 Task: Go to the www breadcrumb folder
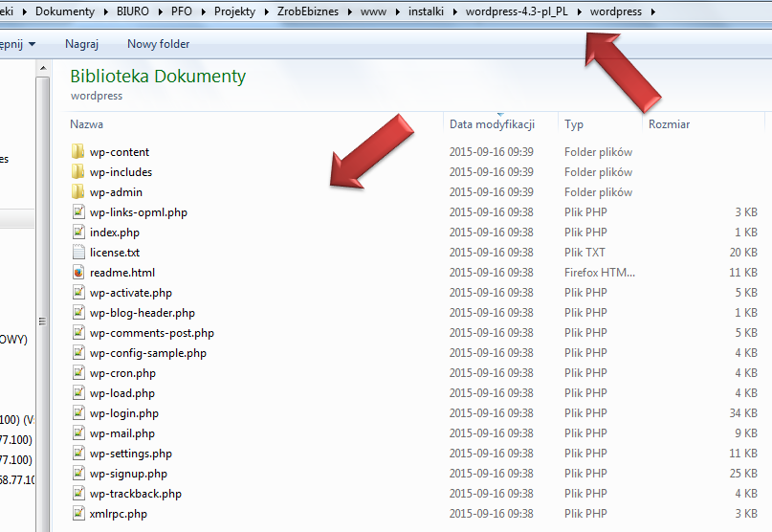[x=373, y=11]
